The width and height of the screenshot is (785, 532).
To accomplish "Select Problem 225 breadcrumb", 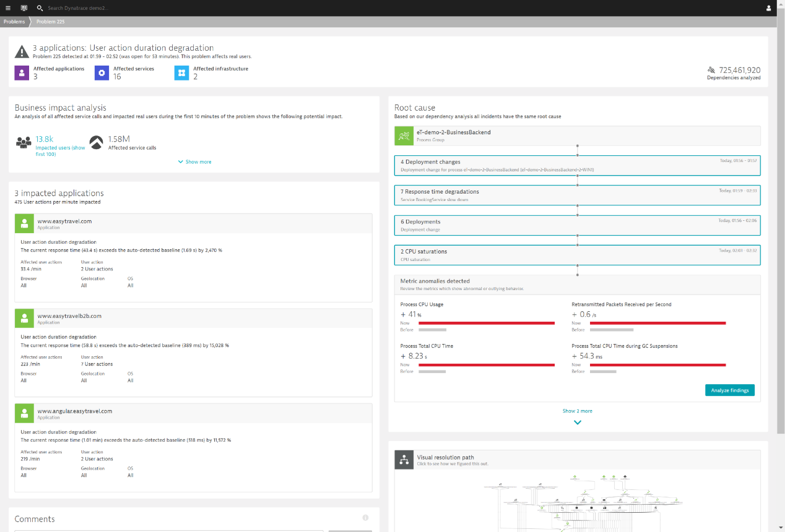I will (x=50, y=22).
